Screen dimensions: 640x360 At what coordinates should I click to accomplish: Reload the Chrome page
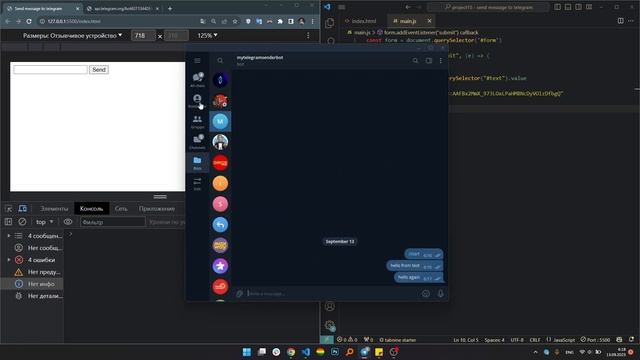point(29,21)
